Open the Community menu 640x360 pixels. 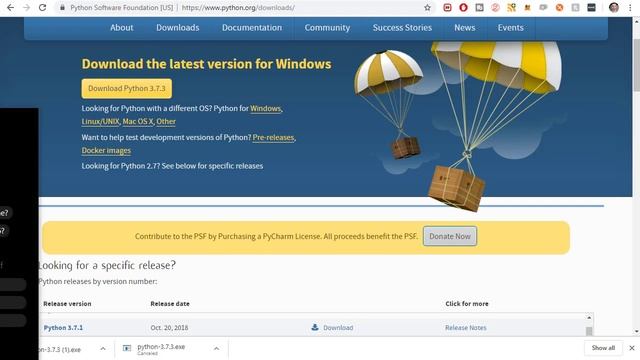pyautogui.click(x=327, y=27)
